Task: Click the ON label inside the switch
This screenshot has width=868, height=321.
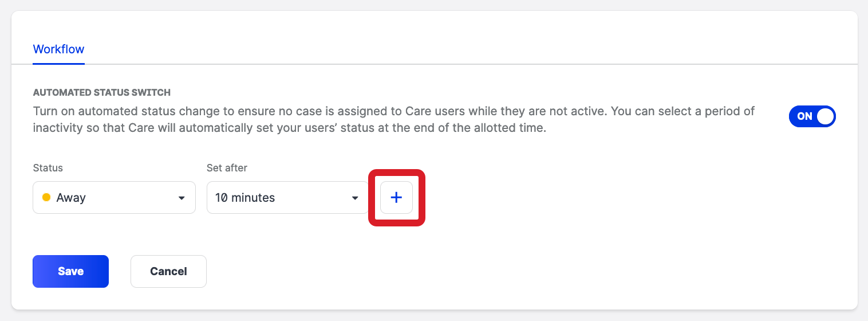Action: click(804, 116)
